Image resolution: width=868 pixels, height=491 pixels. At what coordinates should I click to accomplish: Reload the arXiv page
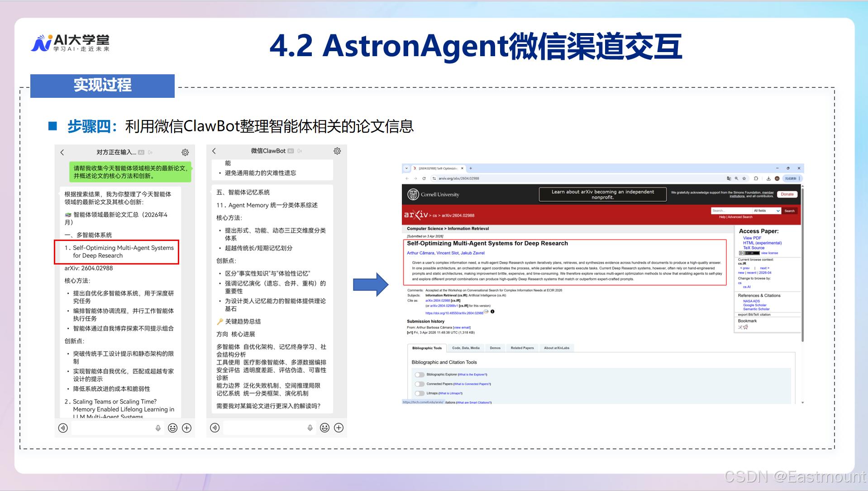(x=424, y=178)
